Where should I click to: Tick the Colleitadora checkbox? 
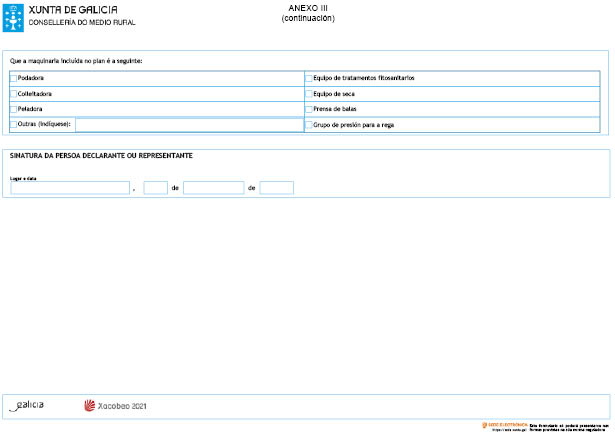click(14, 93)
